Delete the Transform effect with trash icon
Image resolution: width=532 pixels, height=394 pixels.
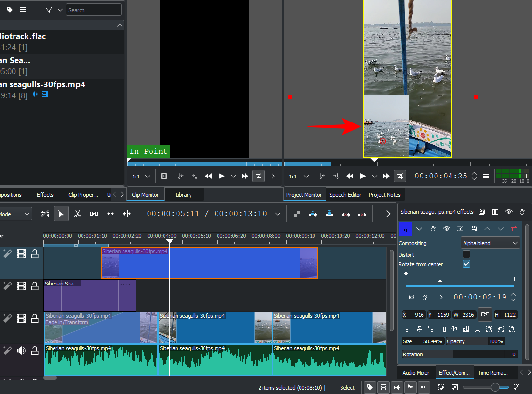514,229
